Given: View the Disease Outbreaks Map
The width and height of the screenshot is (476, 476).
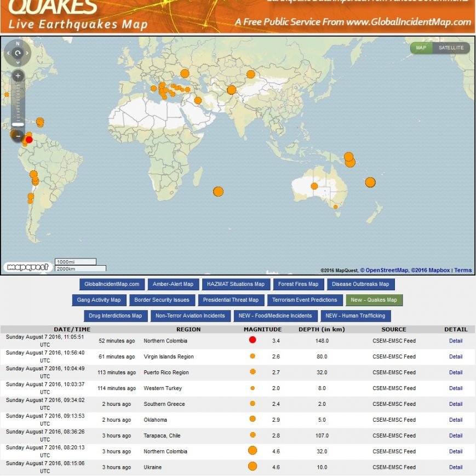Looking at the screenshot, I should (360, 284).
